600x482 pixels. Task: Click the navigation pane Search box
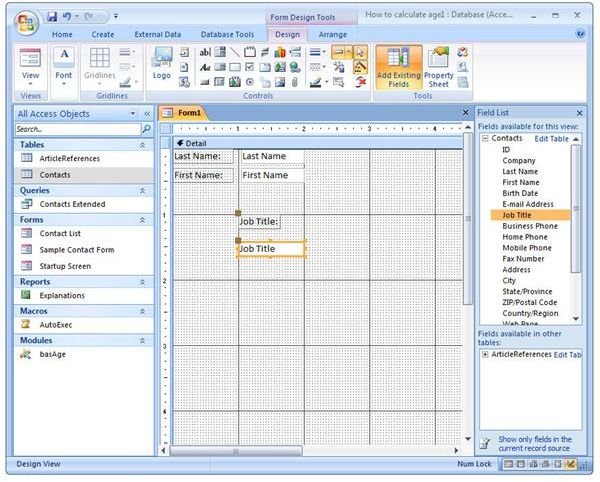[78, 129]
